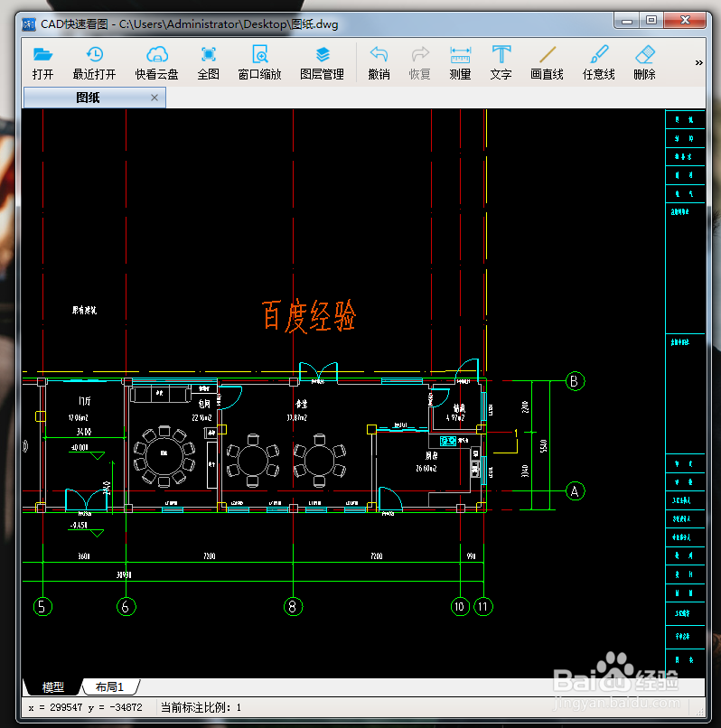721x728 pixels.
Task: Fit the full drawing with 全图
Action: 208,62
